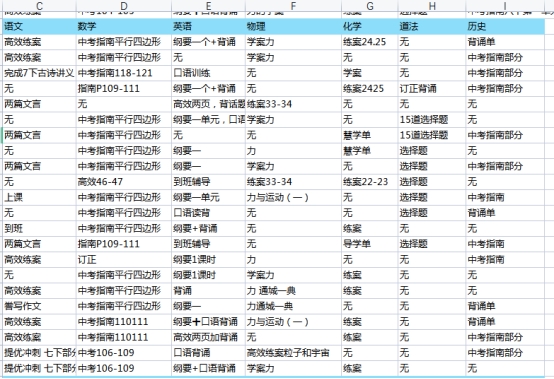This screenshot has height=379, width=554.
Task: Select cell containing 高效练案粒子和宇宙
Action: pyautogui.click(x=293, y=353)
